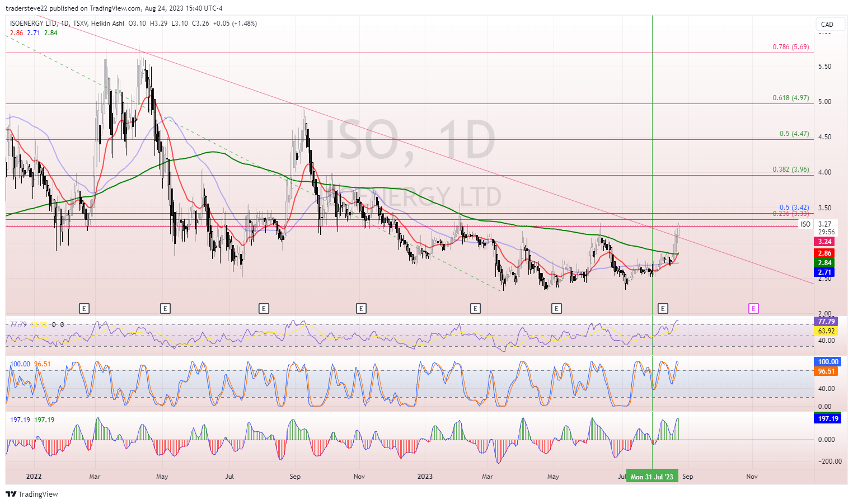This screenshot has width=853, height=504.
Task: Select the 0.5 (4.47) Fibonacci label
Action: click(x=794, y=134)
